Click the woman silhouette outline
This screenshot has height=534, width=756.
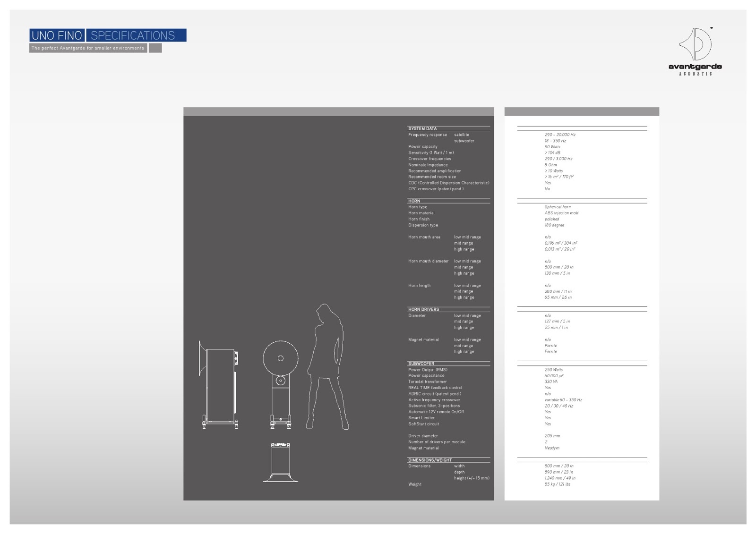[x=327, y=366]
